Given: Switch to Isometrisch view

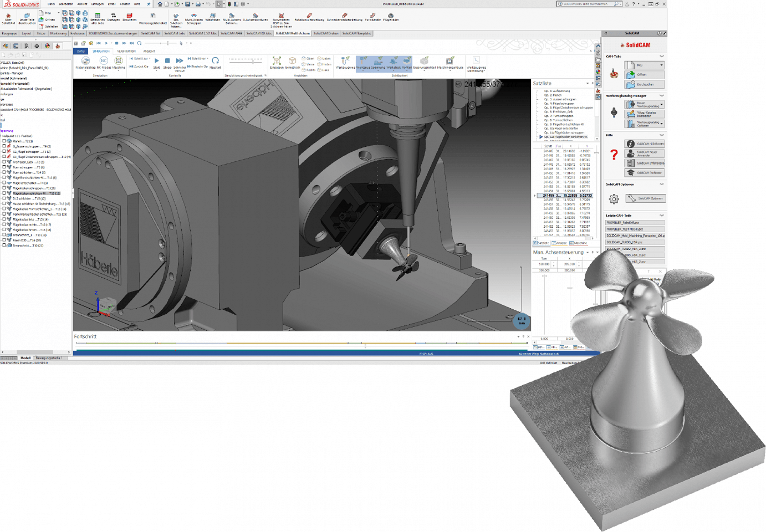Looking at the screenshot, I should [292, 60].
